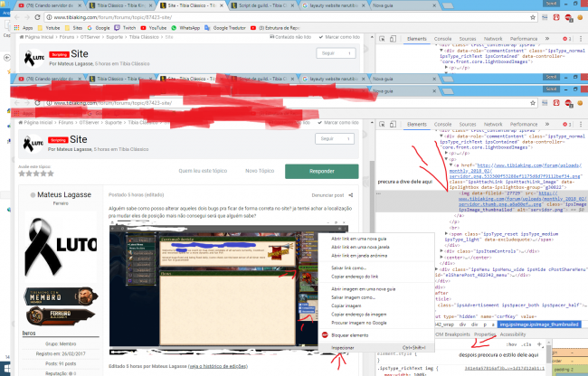This screenshot has height=376, width=588.
Task: Click the red error counter in lower DevTools
Action: pyautogui.click(x=567, y=124)
